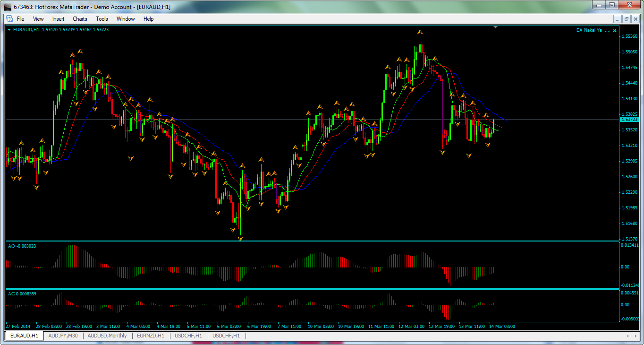Click the 1.55360 price scale value
Viewport: 644px width, 345px height.
630,36
